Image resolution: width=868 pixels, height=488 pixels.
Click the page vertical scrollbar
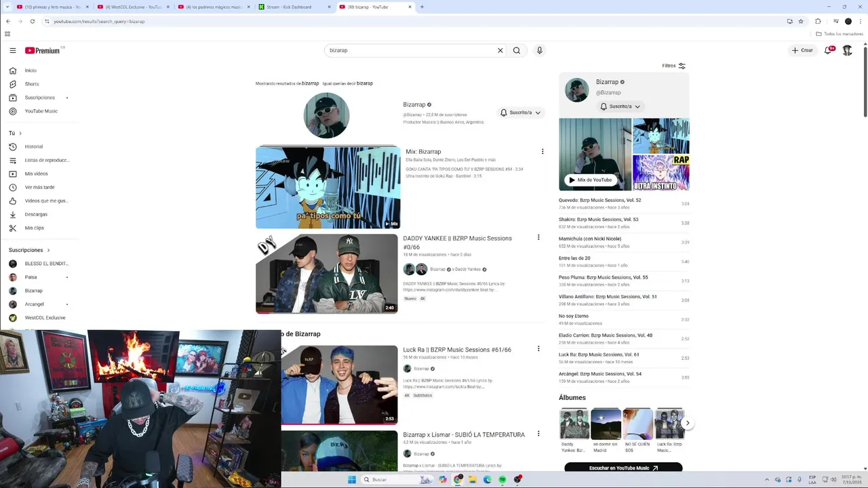[x=865, y=81]
